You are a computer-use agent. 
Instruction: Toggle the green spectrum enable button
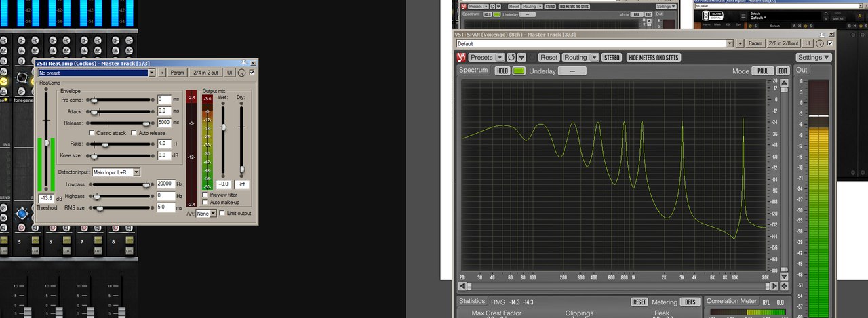pyautogui.click(x=519, y=71)
